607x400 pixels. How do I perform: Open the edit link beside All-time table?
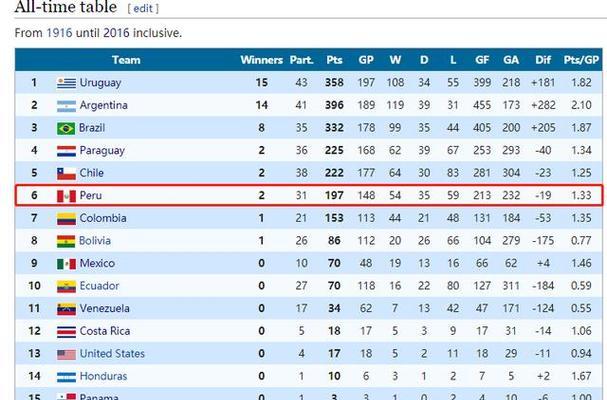[143, 9]
